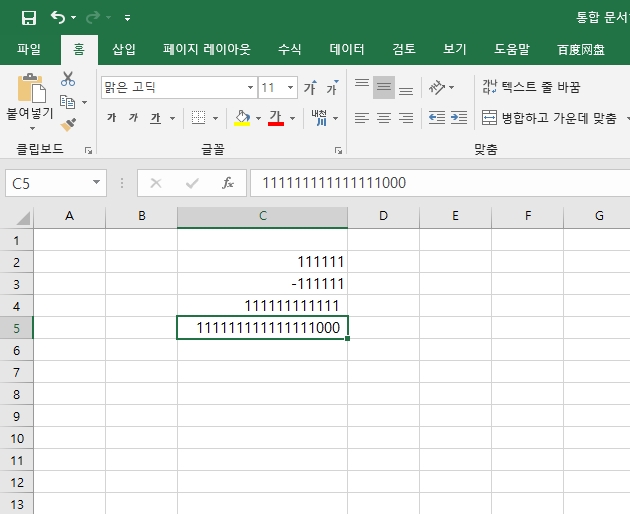This screenshot has width=630, height=514.
Task: Center text horizontally
Action: 384,118
